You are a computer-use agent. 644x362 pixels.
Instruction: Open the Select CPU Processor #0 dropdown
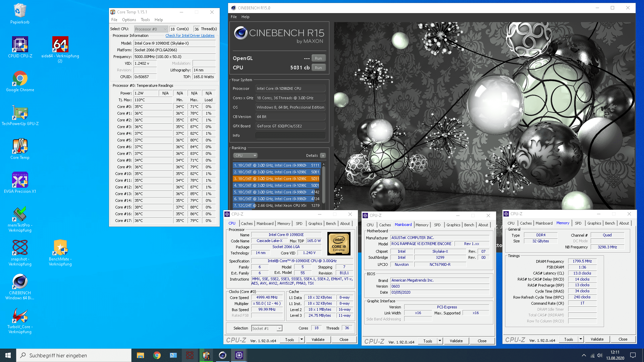151,29
